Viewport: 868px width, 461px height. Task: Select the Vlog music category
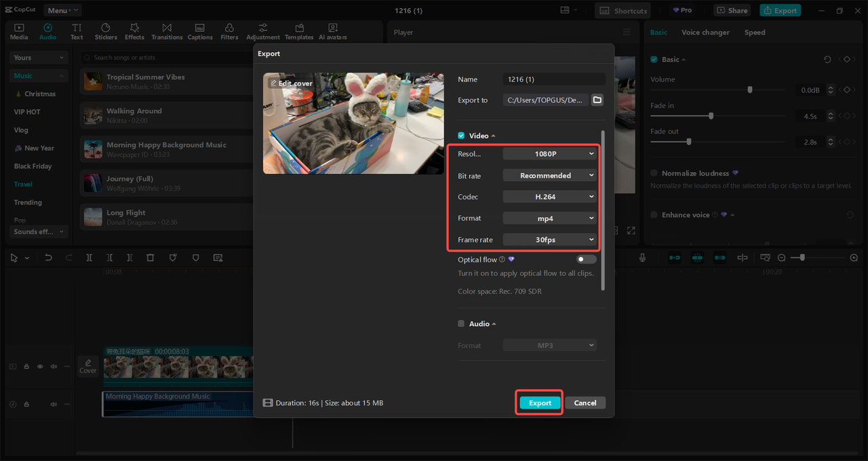21,130
